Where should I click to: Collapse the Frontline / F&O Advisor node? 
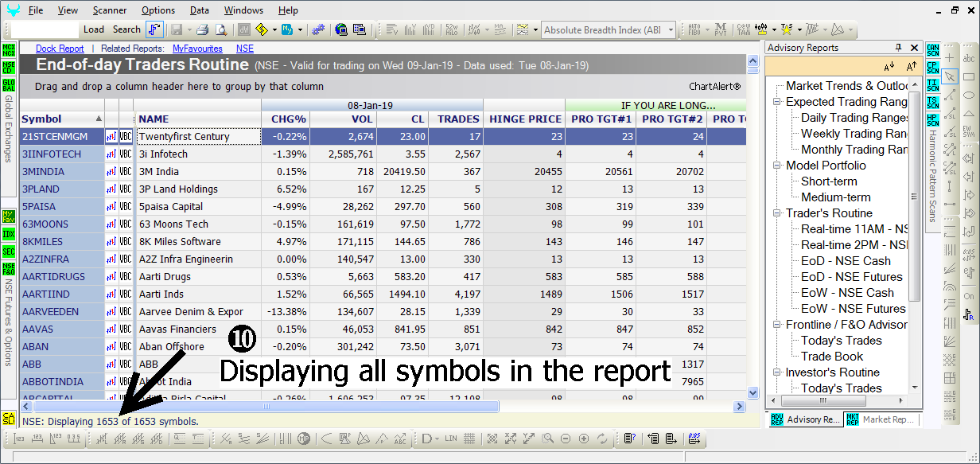click(776, 325)
